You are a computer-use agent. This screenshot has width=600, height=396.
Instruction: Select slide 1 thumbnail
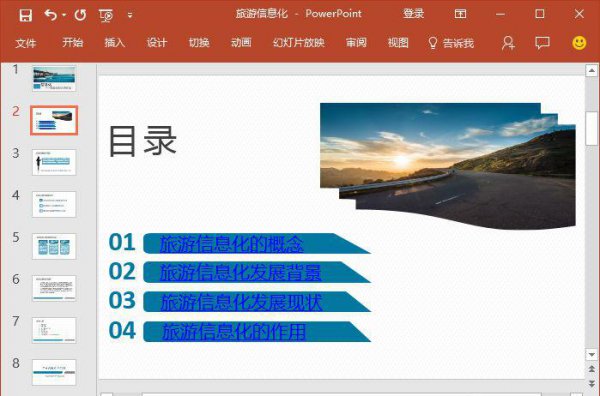click(54, 78)
